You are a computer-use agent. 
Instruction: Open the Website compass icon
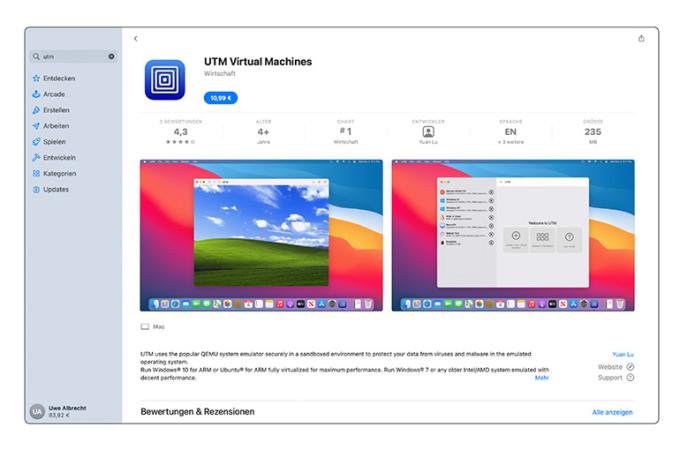tap(630, 367)
